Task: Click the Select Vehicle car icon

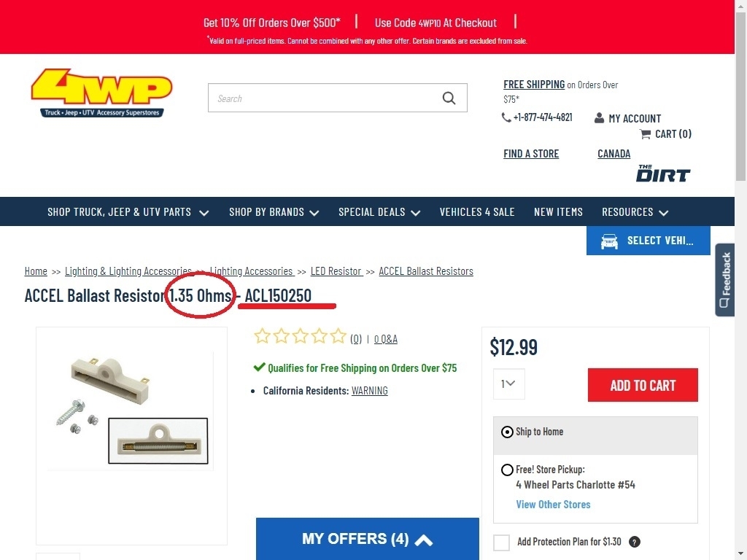Action: [x=609, y=241]
